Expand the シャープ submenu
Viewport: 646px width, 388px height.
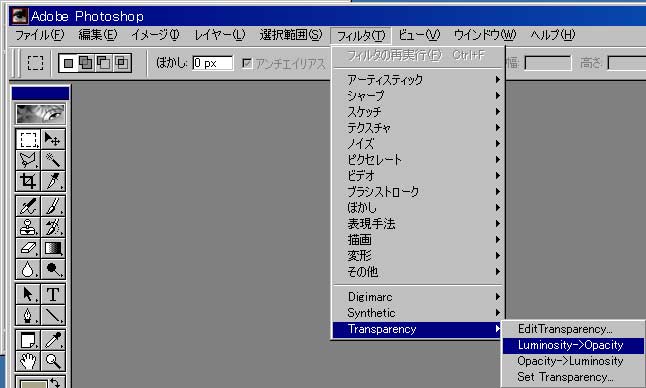click(418, 96)
